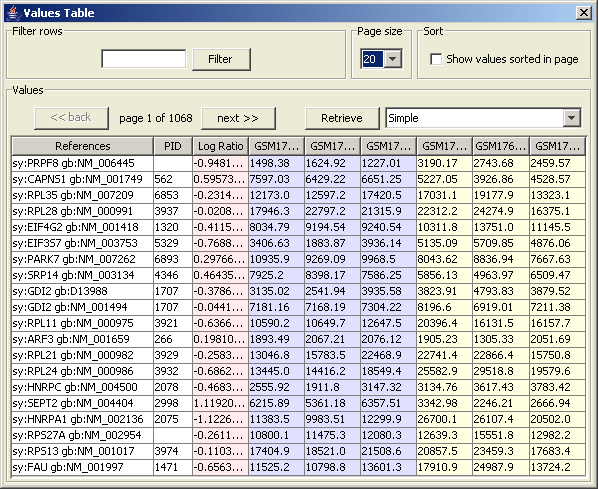The height and width of the screenshot is (489, 598).
Task: Click the Java icon in title bar
Action: coord(14,13)
